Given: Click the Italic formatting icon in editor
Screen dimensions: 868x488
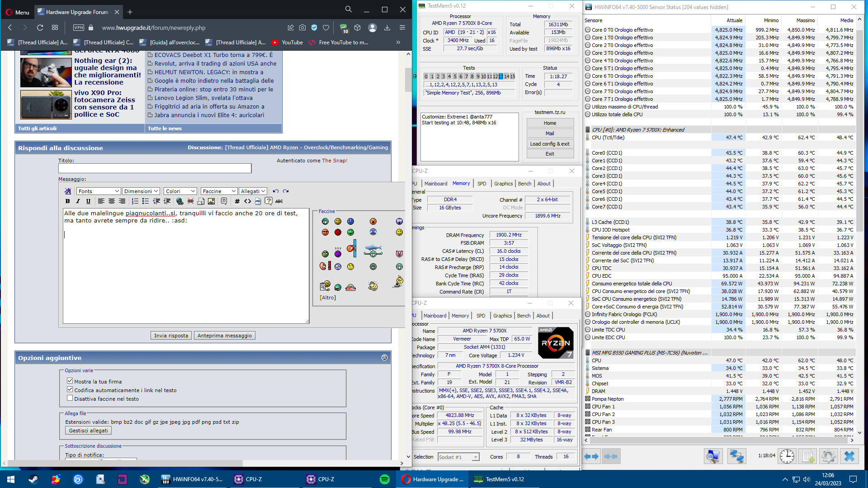Looking at the screenshot, I should pos(78,201).
